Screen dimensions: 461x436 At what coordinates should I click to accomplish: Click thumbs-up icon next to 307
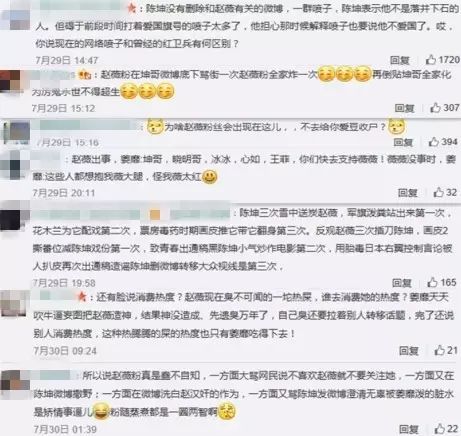pyautogui.click(x=435, y=108)
